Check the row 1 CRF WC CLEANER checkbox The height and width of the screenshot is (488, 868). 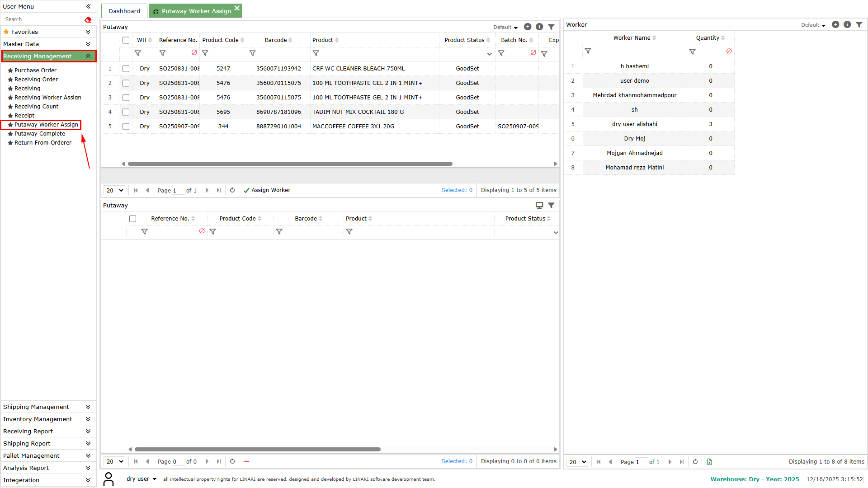coord(126,69)
